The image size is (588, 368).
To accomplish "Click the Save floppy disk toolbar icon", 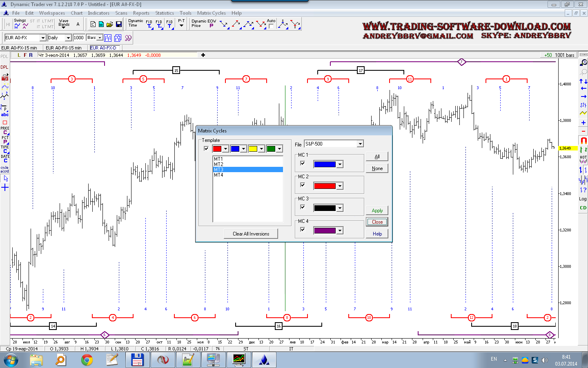I will (119, 25).
